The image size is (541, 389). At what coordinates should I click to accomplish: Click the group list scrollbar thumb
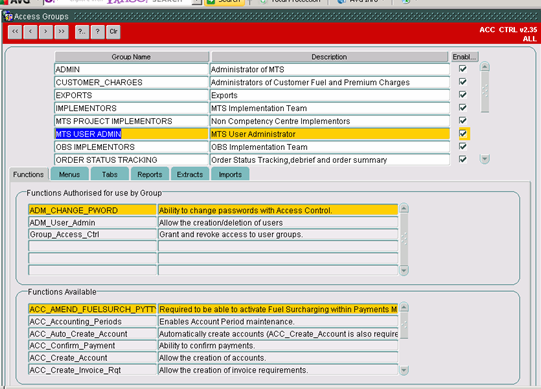tap(485, 92)
